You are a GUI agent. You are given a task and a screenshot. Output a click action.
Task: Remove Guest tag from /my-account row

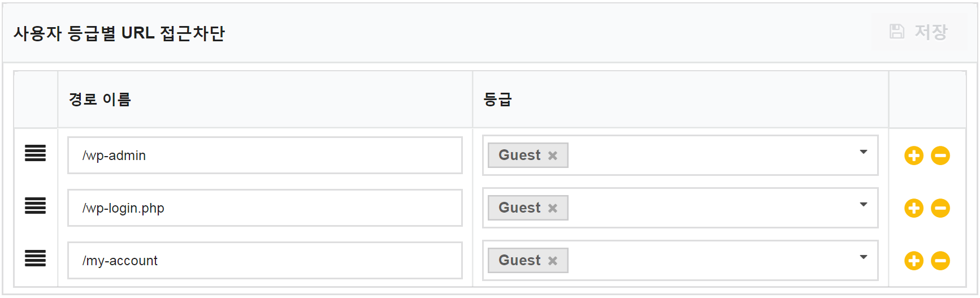[x=553, y=261]
